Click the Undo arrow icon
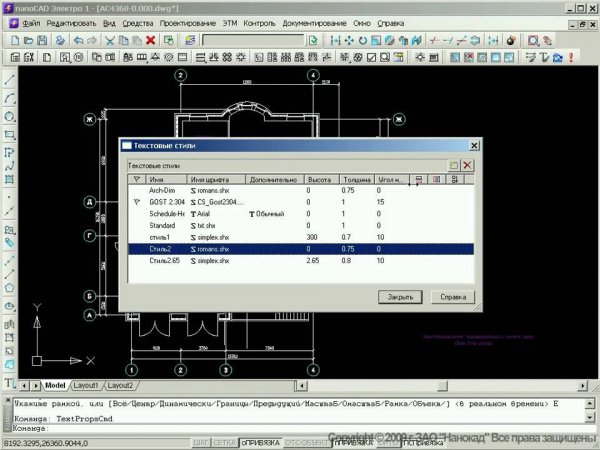This screenshot has width=600, height=450. [x=78, y=40]
